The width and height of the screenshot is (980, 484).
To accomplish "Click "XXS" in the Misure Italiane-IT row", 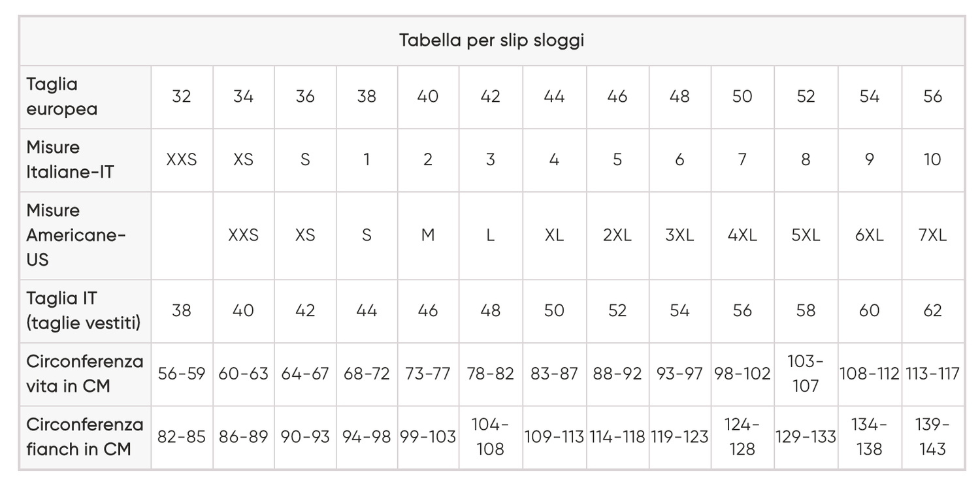I will (182, 160).
